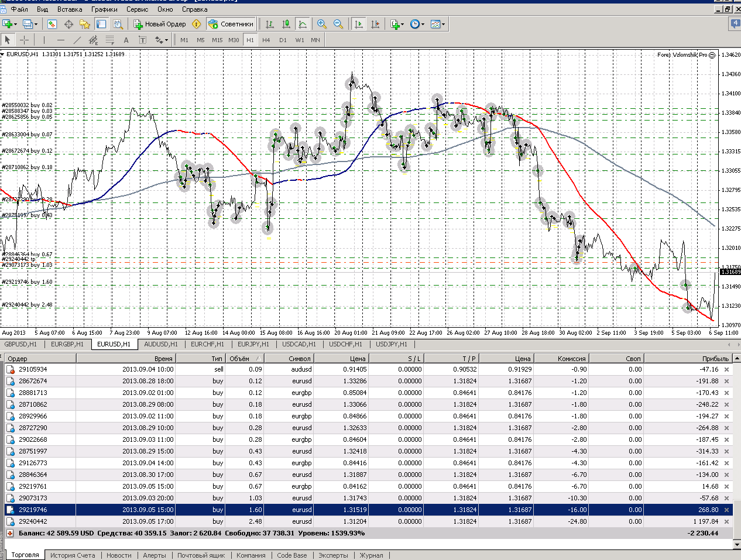Expand the New Chart dropdown arrow
Viewport: 741px width, 560px height.
click(16, 24)
